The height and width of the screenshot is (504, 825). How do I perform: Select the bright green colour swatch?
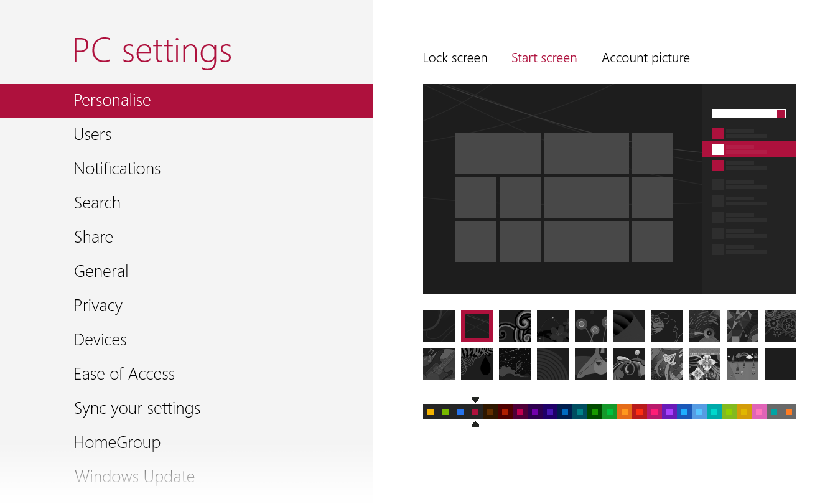point(610,412)
